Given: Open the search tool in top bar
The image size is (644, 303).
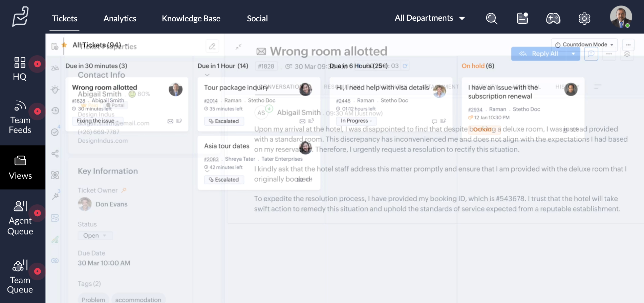Looking at the screenshot, I should [x=492, y=18].
